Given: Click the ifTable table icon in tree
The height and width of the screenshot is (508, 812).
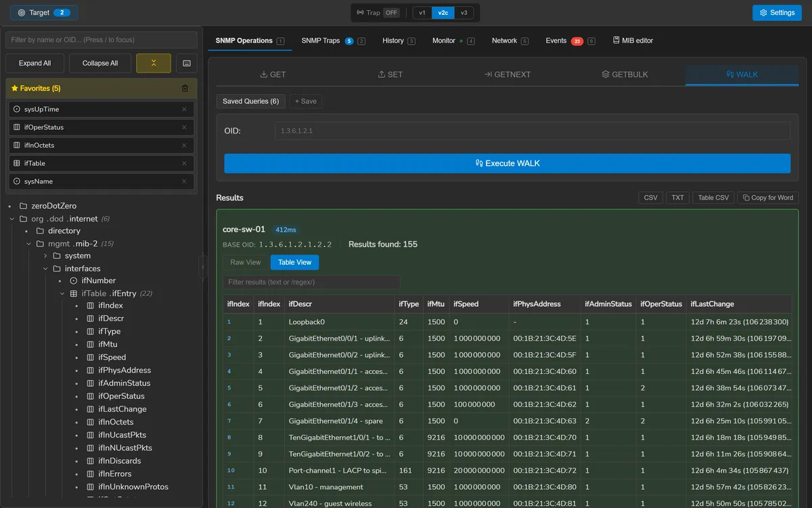Looking at the screenshot, I should pyautogui.click(x=74, y=293).
